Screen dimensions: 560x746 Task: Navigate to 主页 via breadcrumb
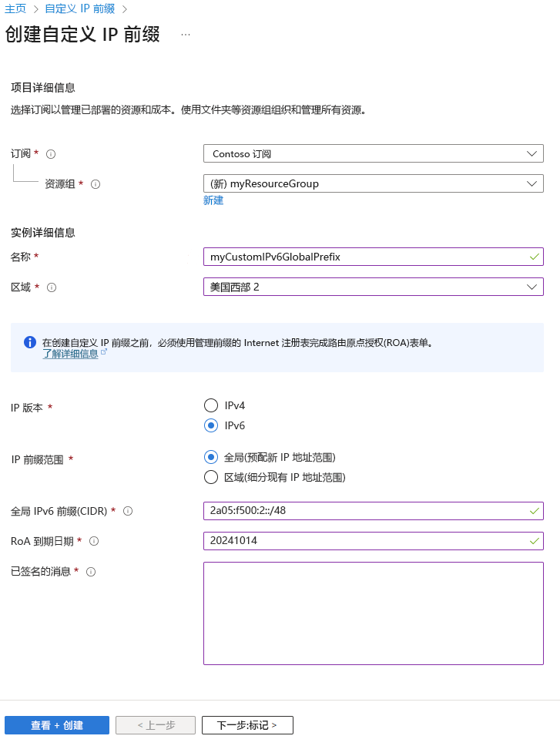pos(16,10)
